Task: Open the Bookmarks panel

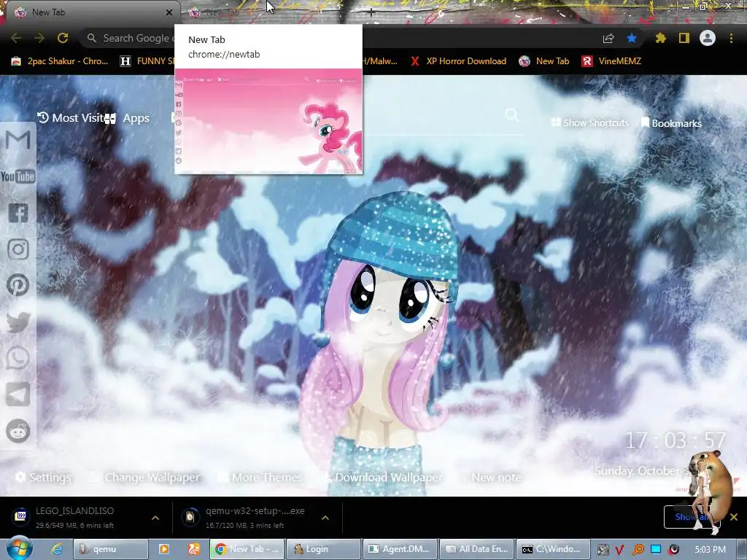Action: point(671,123)
